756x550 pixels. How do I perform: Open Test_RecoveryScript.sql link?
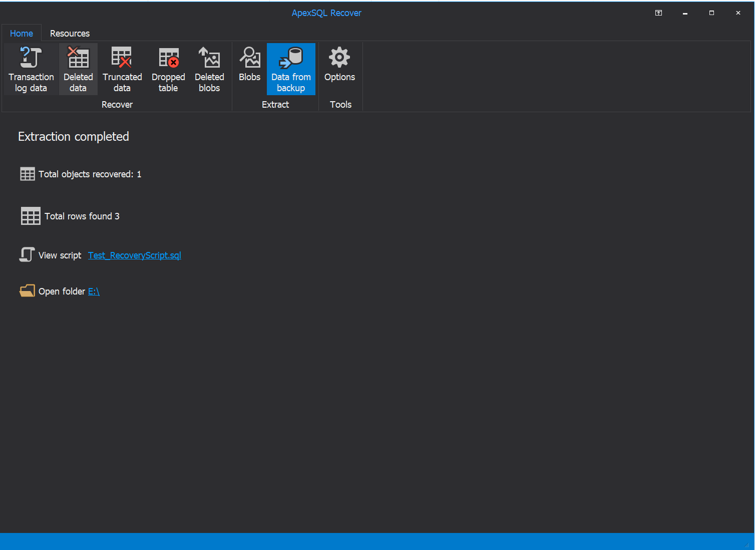coord(134,255)
